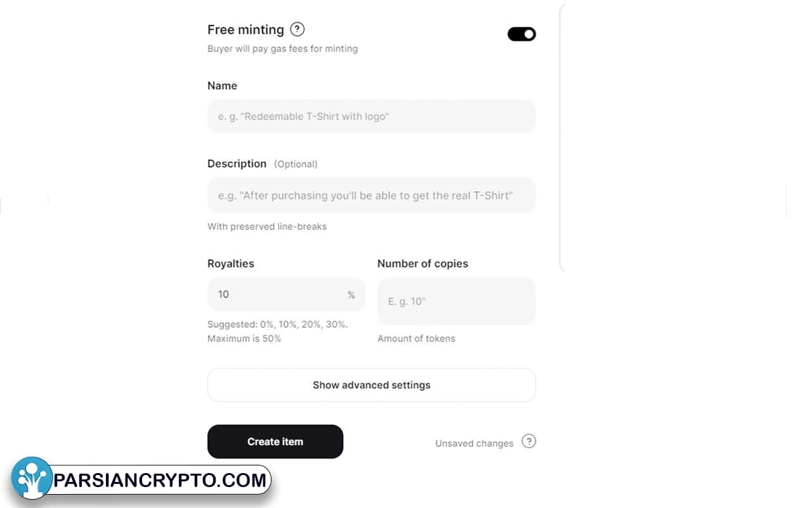Click the ParsianCrypto tree logo icon
The width and height of the screenshot is (812, 508).
point(32,478)
